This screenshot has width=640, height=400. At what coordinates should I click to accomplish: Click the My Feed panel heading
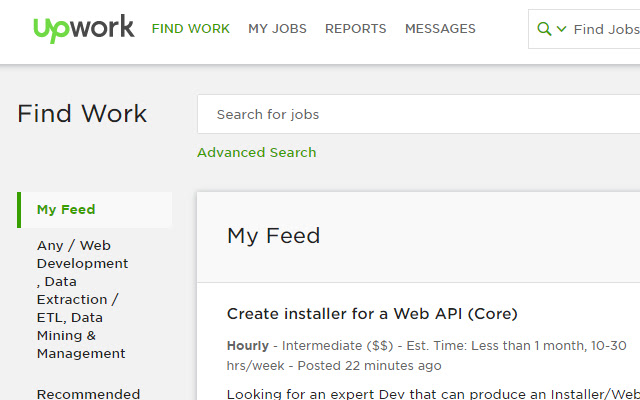tap(273, 236)
